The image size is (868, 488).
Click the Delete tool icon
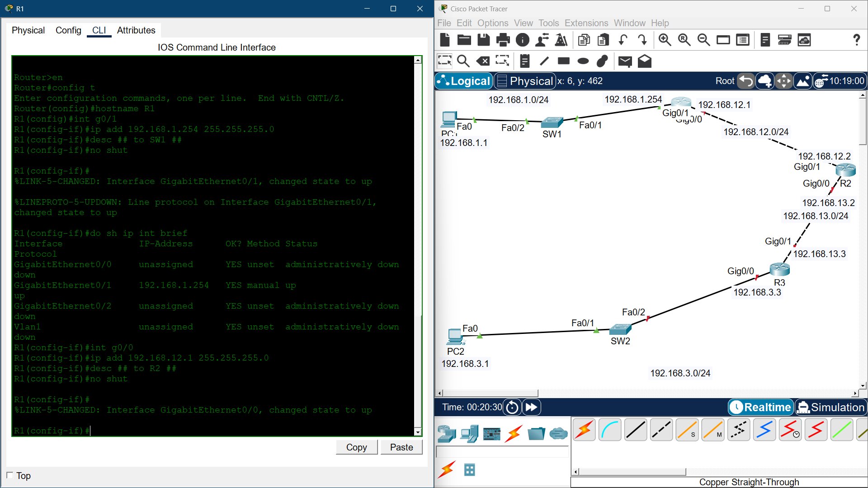[483, 61]
